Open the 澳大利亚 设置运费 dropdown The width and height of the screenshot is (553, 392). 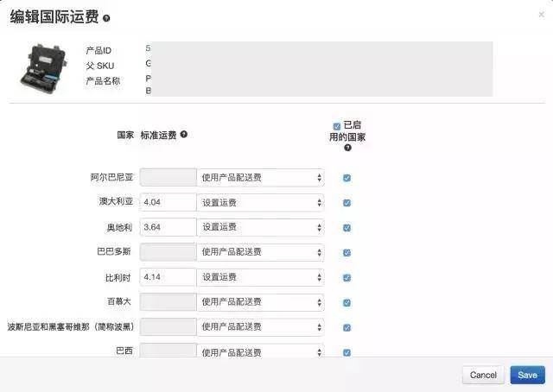click(x=261, y=202)
